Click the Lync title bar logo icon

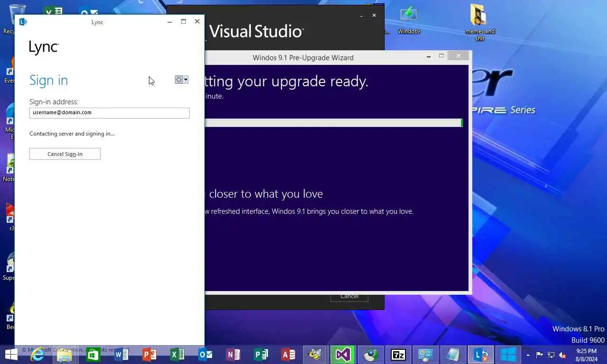pos(23,21)
